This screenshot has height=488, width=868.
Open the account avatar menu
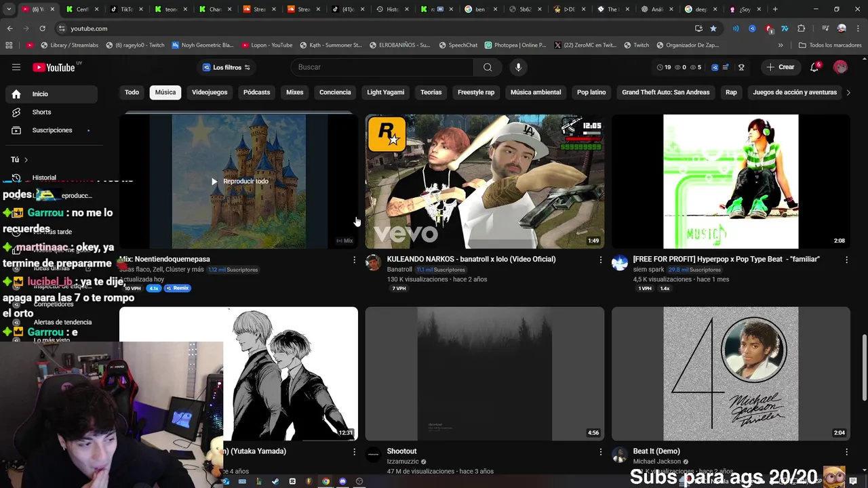pyautogui.click(x=840, y=67)
